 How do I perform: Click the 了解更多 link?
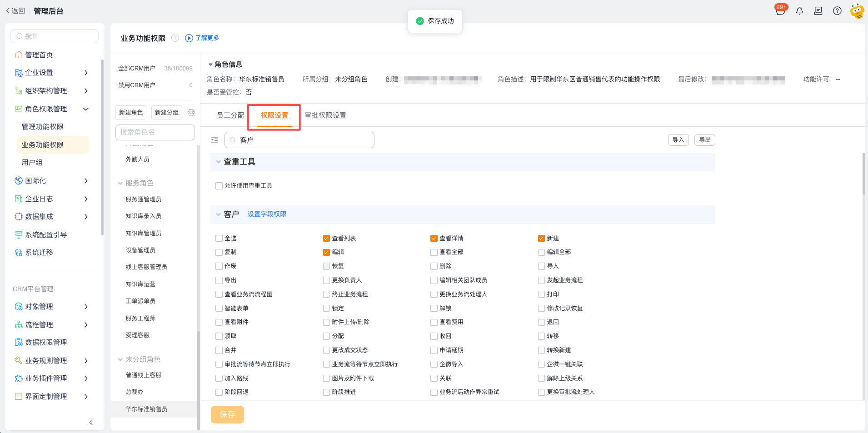pyautogui.click(x=202, y=38)
